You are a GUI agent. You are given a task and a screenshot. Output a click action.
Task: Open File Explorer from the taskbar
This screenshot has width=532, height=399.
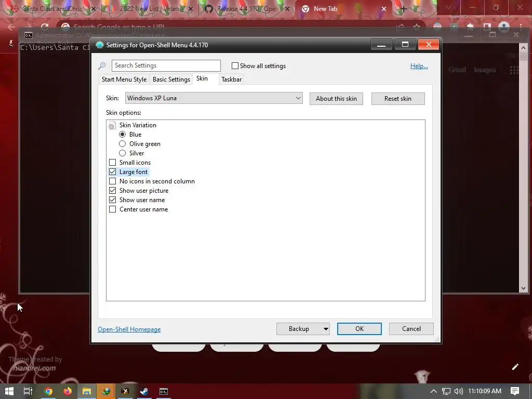tap(87, 391)
